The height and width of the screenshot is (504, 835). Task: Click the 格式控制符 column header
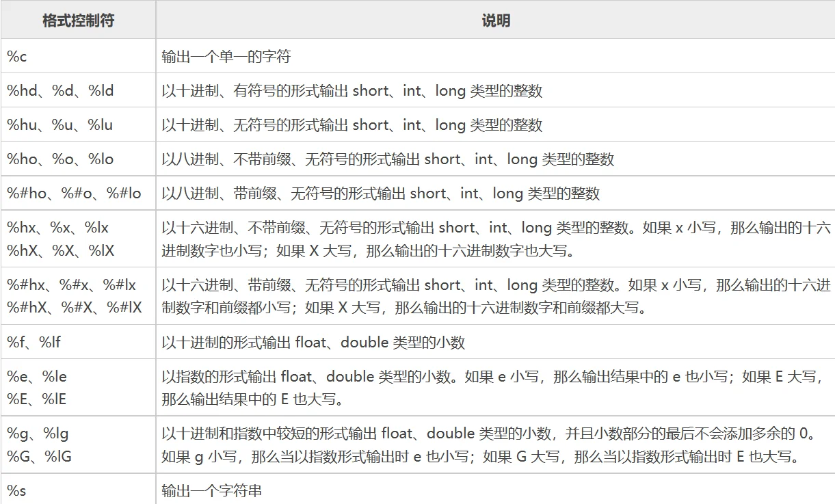coord(78,21)
